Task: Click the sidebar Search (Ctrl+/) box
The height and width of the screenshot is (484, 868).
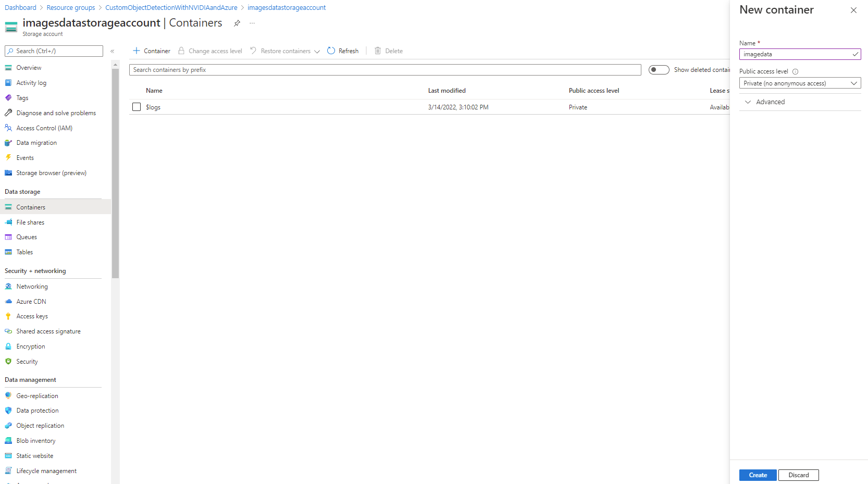Action: pyautogui.click(x=54, y=51)
